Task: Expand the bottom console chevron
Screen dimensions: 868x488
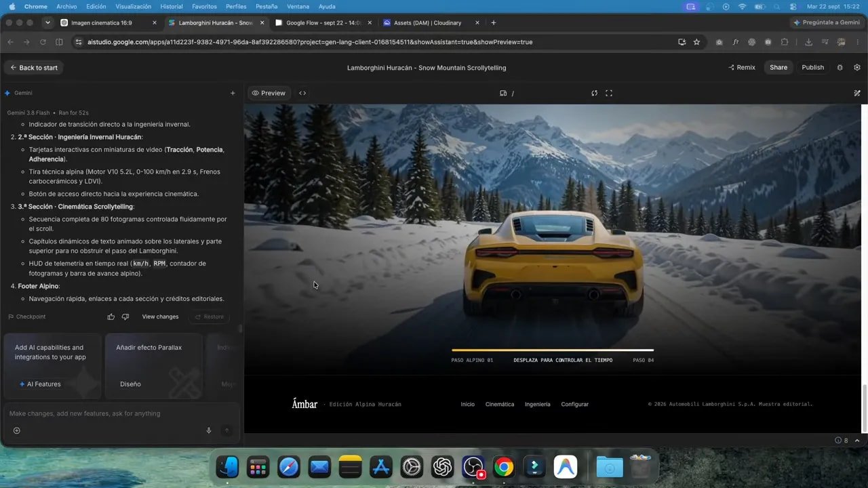Action: [x=858, y=441]
